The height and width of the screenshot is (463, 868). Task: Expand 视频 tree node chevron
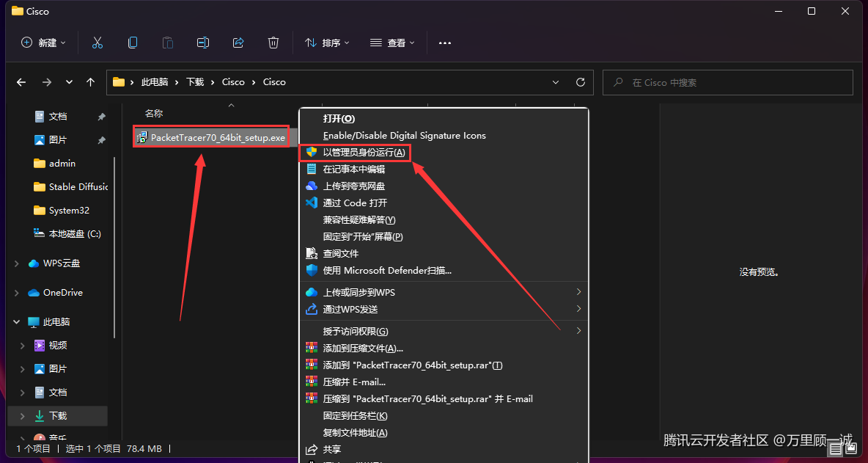(x=22, y=346)
